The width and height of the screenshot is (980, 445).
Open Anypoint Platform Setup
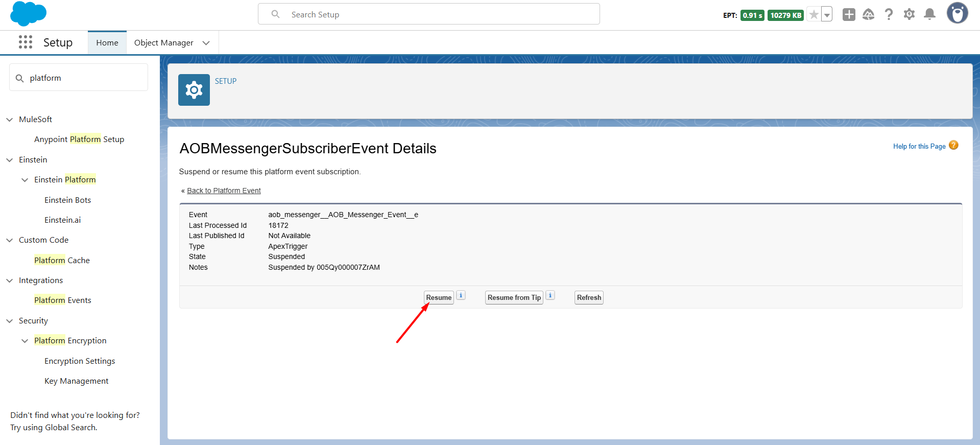pos(79,139)
